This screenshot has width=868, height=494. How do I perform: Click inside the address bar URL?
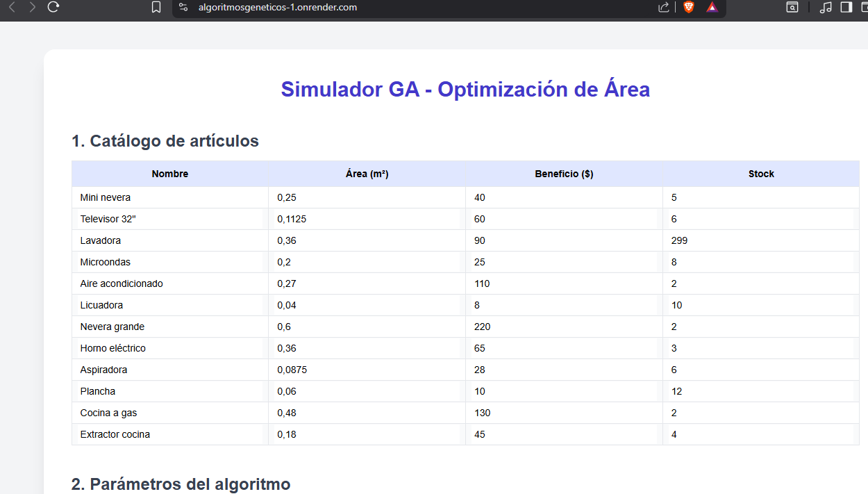click(x=278, y=8)
